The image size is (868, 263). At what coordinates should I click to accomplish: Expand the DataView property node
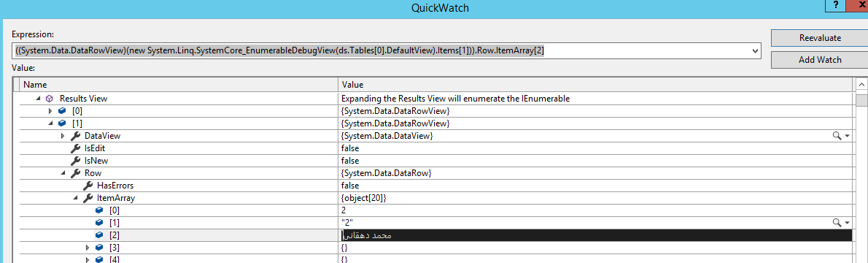tap(63, 136)
